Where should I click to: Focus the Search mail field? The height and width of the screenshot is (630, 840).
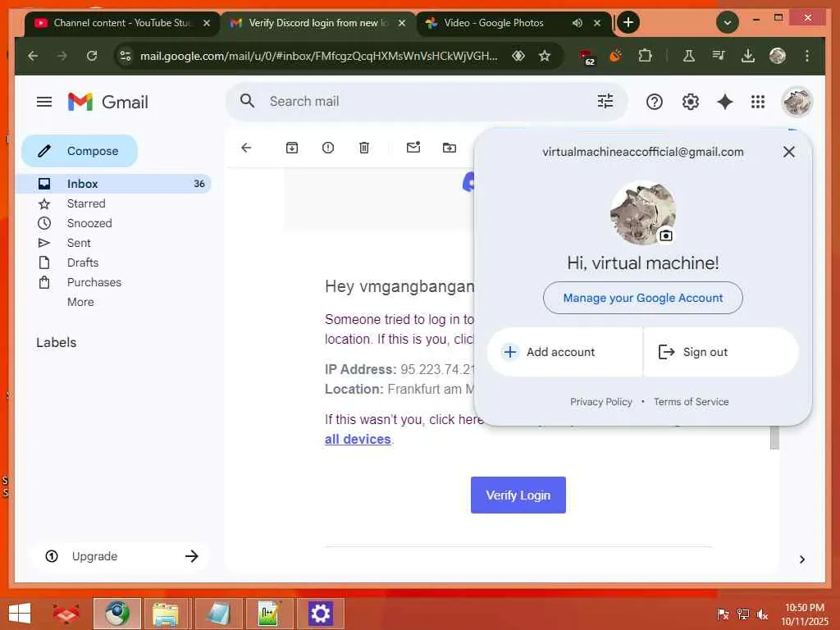tap(427, 101)
